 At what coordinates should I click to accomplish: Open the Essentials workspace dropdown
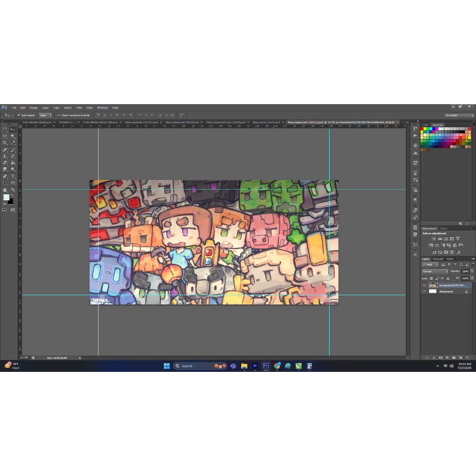coord(459,115)
